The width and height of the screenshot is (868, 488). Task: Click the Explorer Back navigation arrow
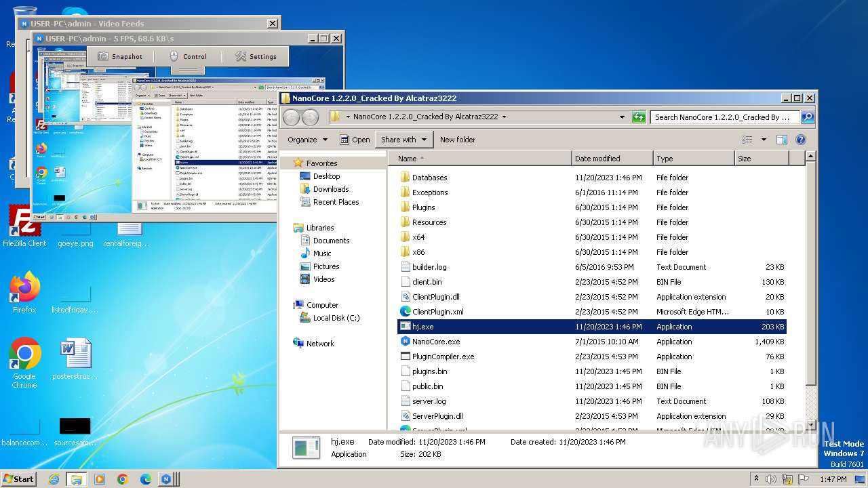[292, 117]
